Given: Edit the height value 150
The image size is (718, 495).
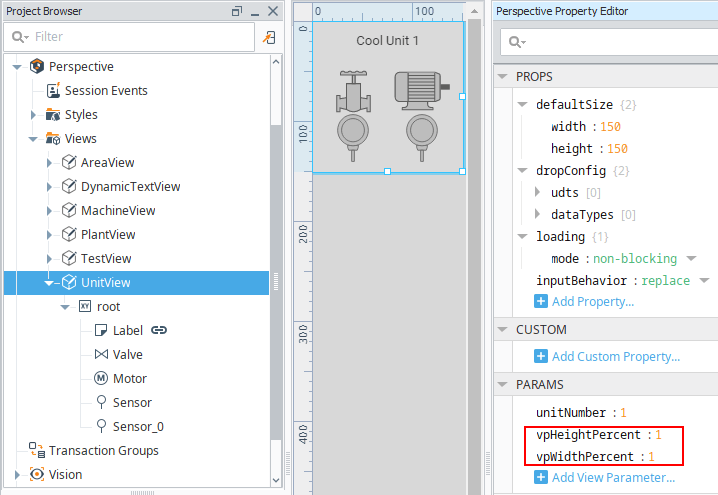Looking at the screenshot, I should (617, 148).
